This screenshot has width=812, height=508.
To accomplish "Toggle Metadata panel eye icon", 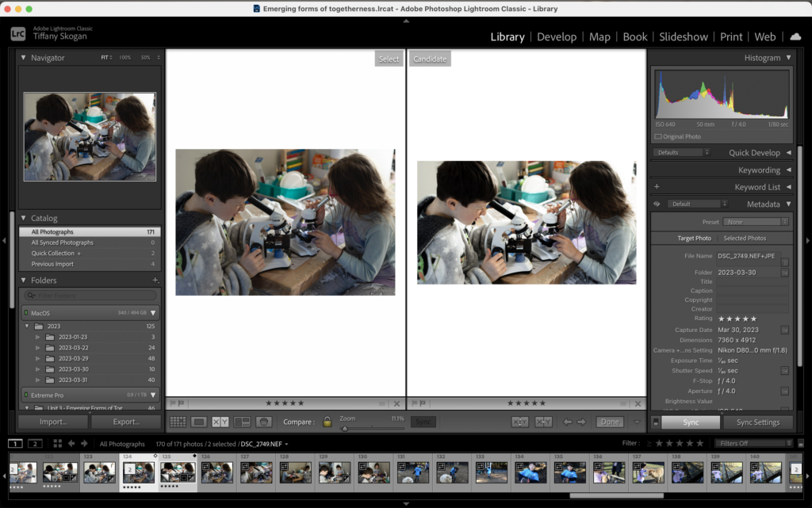I will point(657,204).
